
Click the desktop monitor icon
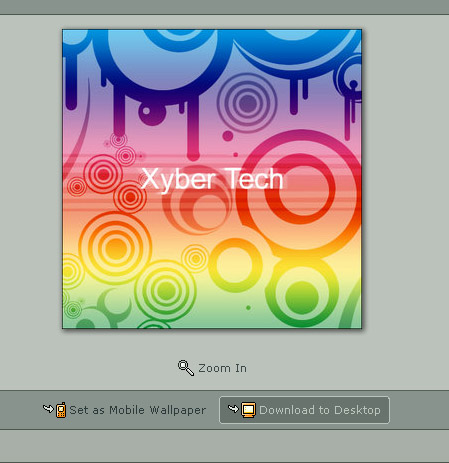248,410
